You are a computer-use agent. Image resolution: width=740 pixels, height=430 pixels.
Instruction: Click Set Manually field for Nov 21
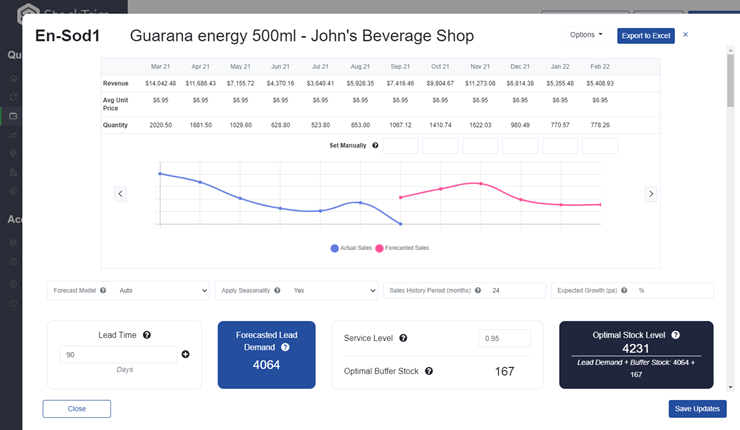480,146
